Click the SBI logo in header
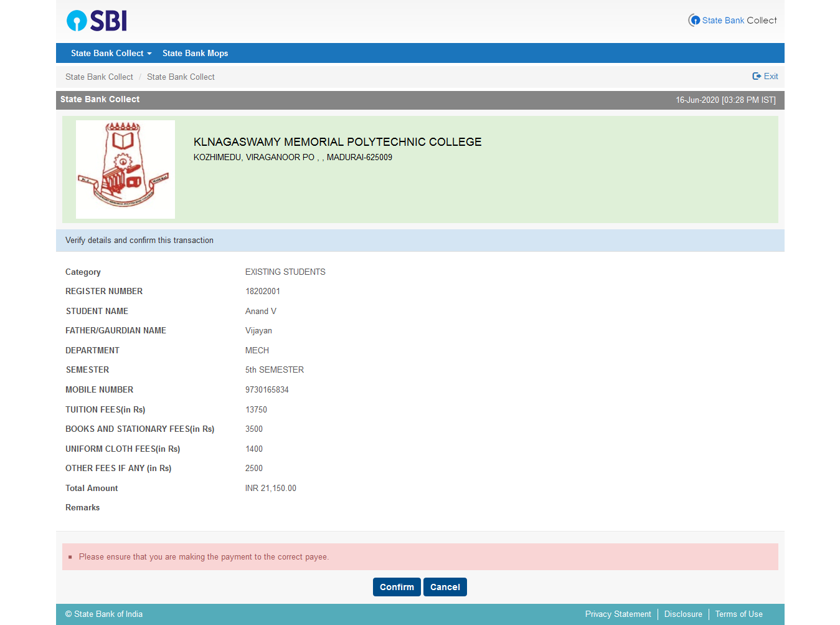Viewport: 840px width, 625px height. click(97, 21)
